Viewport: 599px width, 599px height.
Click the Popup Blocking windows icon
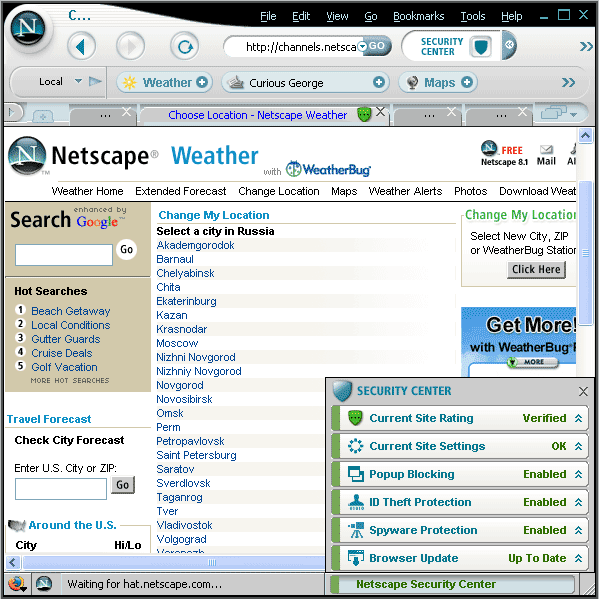(356, 474)
